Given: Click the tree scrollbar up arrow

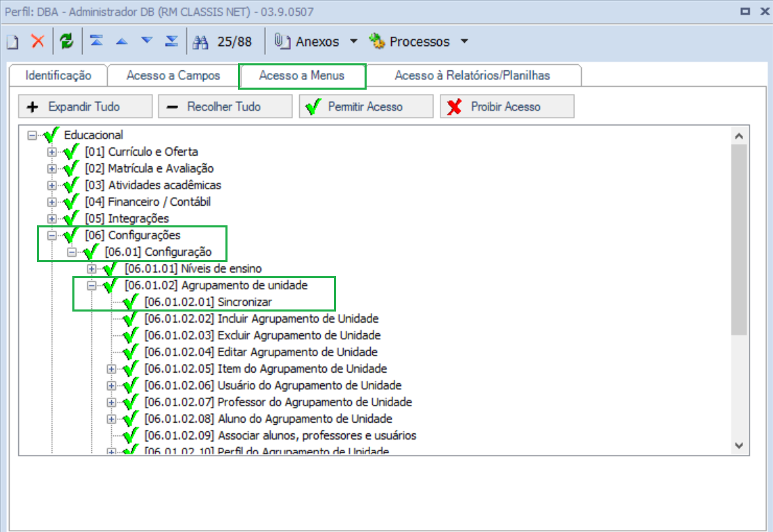Looking at the screenshot, I should [x=739, y=136].
